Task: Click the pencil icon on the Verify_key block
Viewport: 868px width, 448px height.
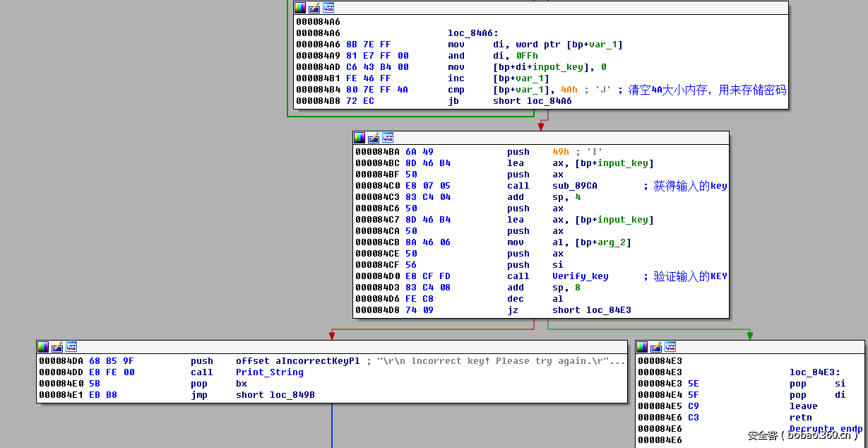Action: pyautogui.click(x=374, y=138)
